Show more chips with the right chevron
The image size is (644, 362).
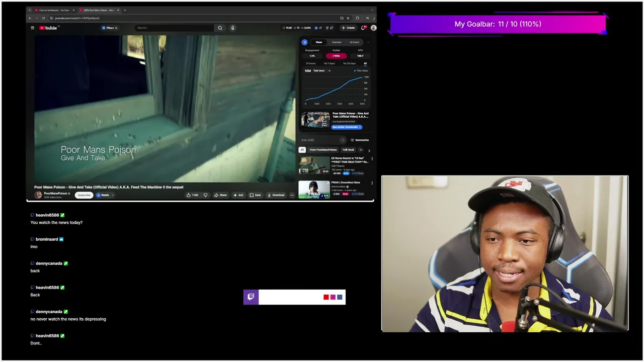[369, 150]
